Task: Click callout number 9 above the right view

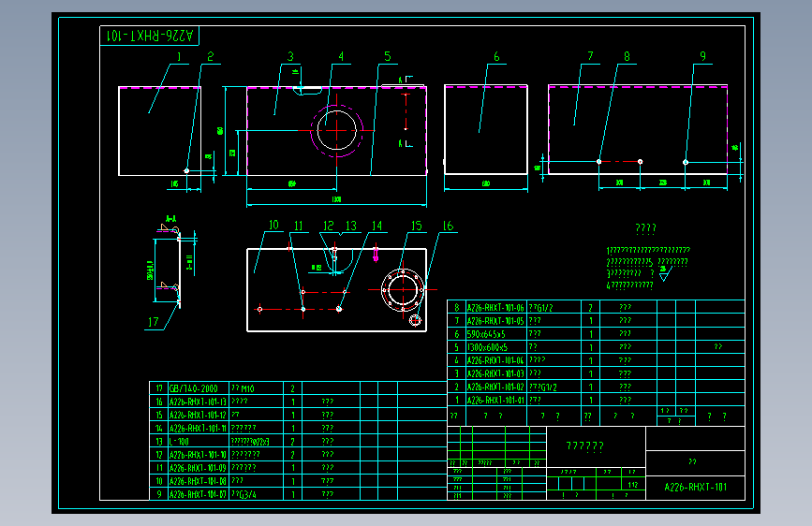Action: [x=702, y=56]
